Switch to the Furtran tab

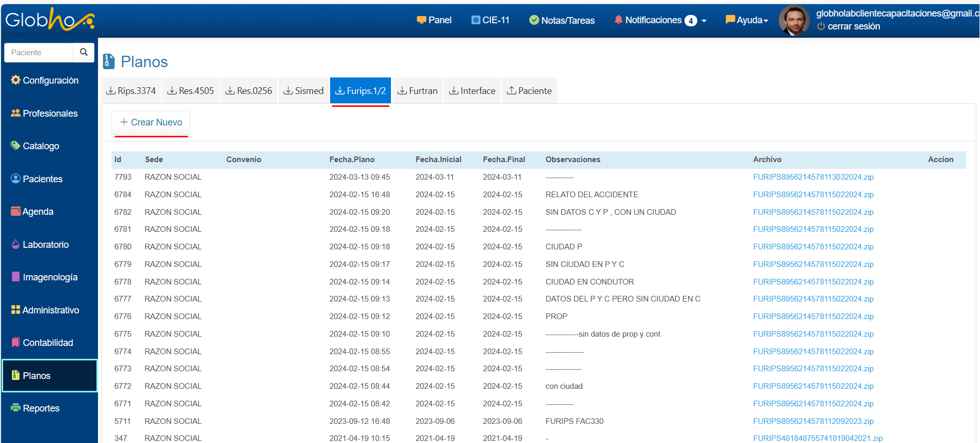[417, 91]
